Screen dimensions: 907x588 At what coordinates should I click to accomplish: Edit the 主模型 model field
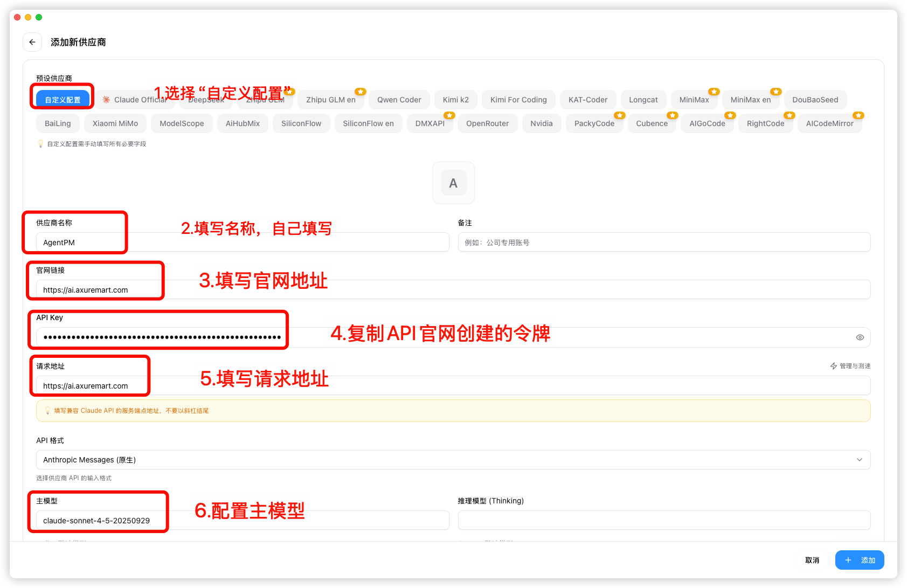pyautogui.click(x=243, y=521)
